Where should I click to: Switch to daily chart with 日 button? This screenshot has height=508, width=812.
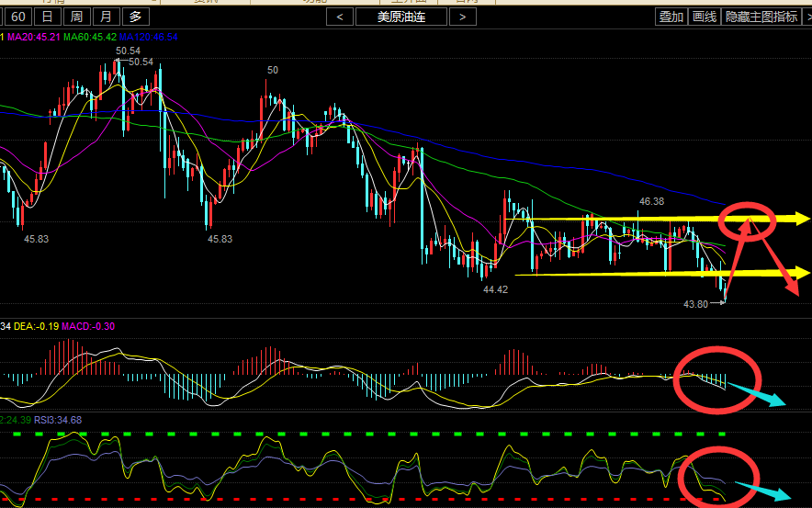click(x=49, y=17)
